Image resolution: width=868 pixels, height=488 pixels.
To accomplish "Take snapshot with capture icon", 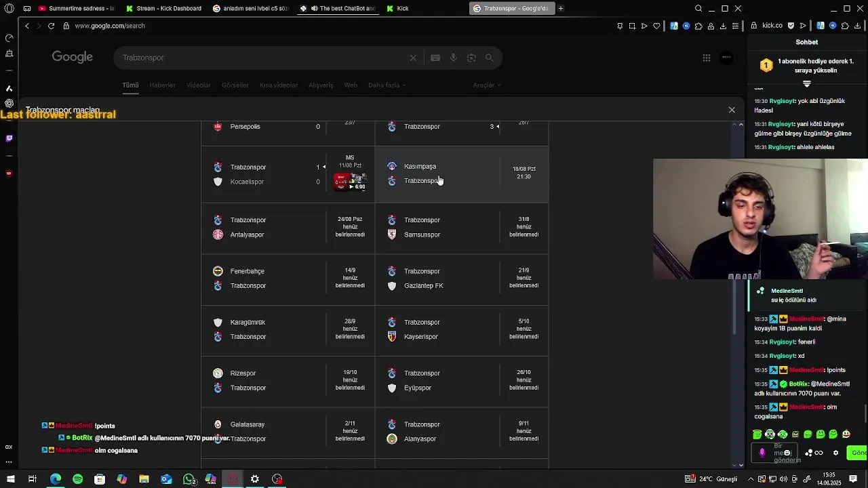I will coord(632,26).
